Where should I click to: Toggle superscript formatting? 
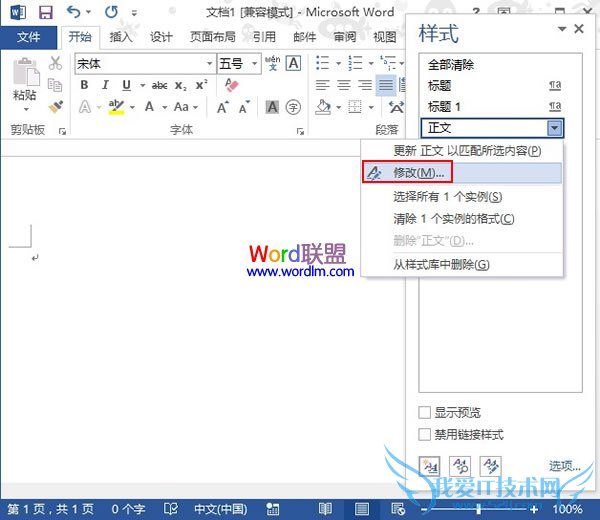pos(201,85)
